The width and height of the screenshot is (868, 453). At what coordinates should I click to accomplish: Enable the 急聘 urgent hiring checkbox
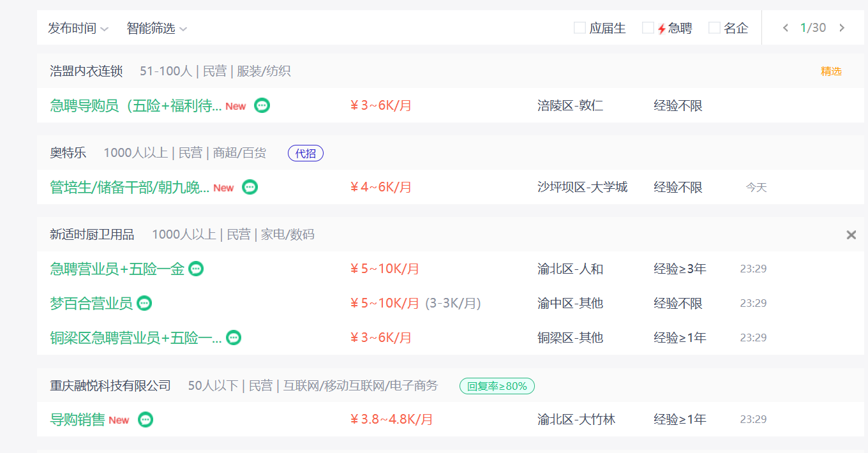coord(648,28)
